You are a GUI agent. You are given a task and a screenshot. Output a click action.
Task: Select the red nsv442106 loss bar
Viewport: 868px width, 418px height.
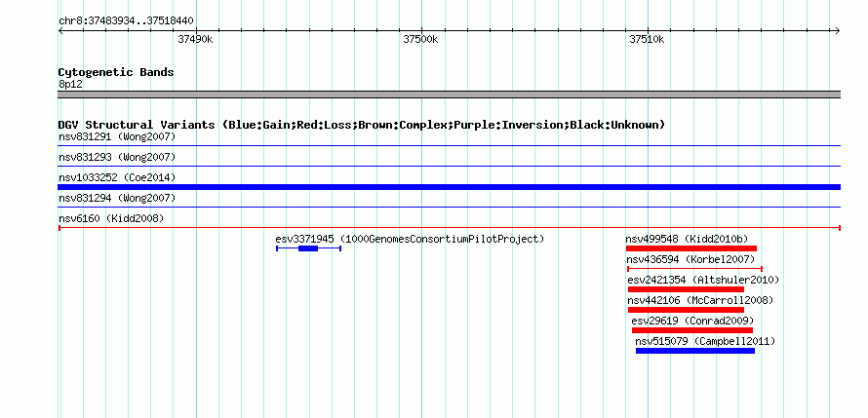pos(686,310)
